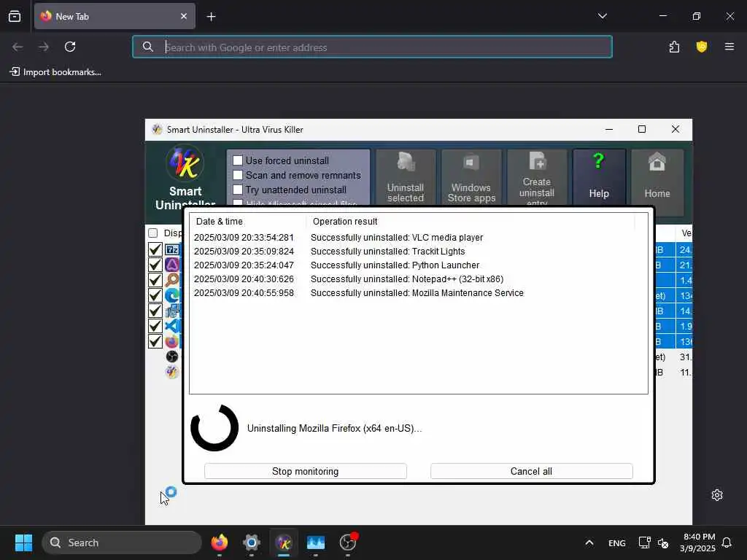747x560 pixels.
Task: Enable Scan and remove remnants checkbox
Action: point(238,175)
